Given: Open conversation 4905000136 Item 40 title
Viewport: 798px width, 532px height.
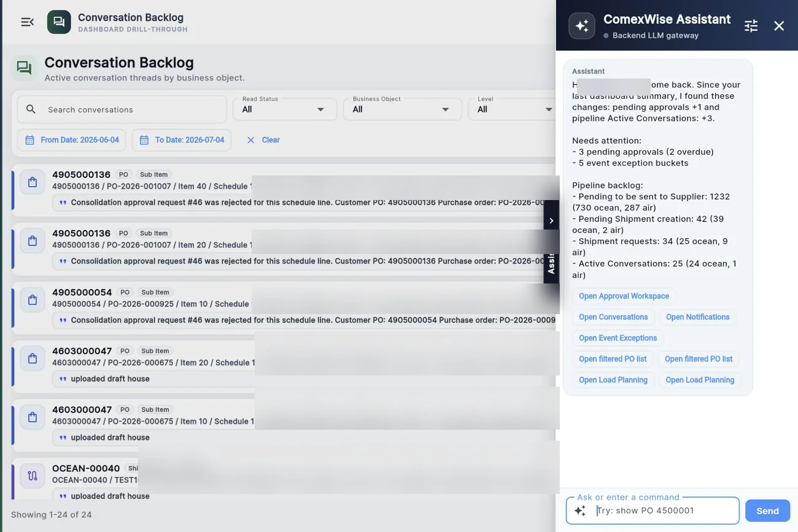Looking at the screenshot, I should [x=81, y=175].
